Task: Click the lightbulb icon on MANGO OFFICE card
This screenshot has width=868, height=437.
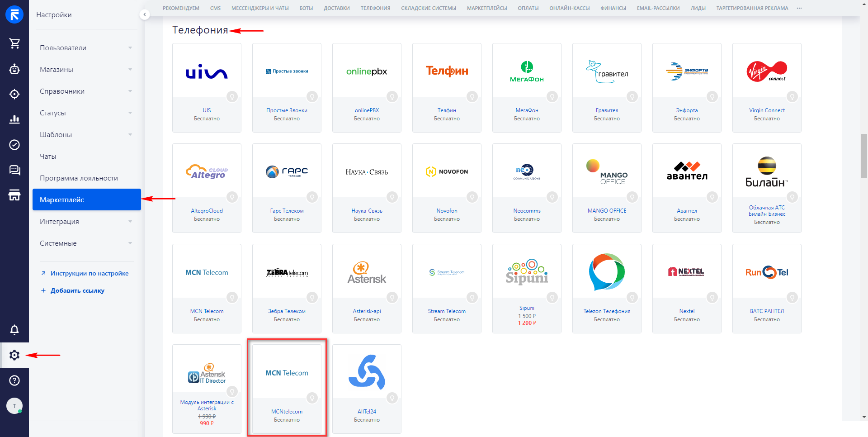Action: tap(632, 197)
